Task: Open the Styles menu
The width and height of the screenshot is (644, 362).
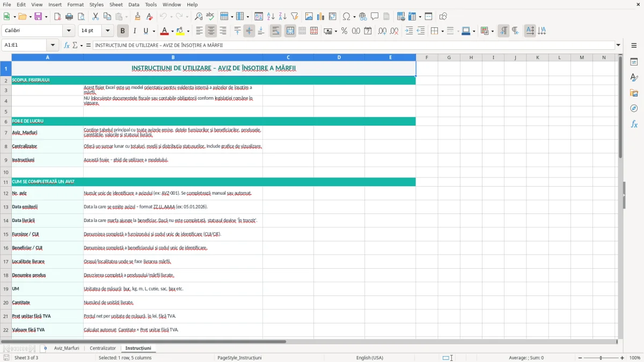Action: (97, 4)
